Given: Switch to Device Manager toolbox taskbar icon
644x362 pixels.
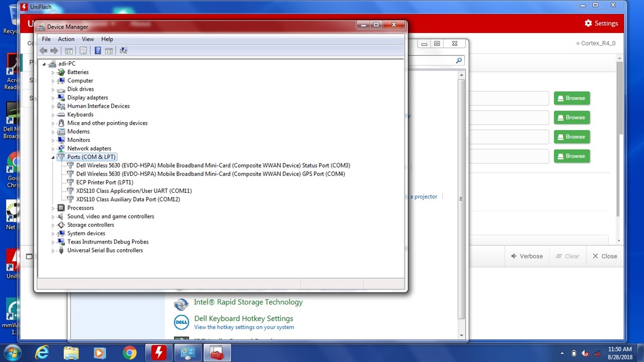Looking at the screenshot, I should (217, 353).
